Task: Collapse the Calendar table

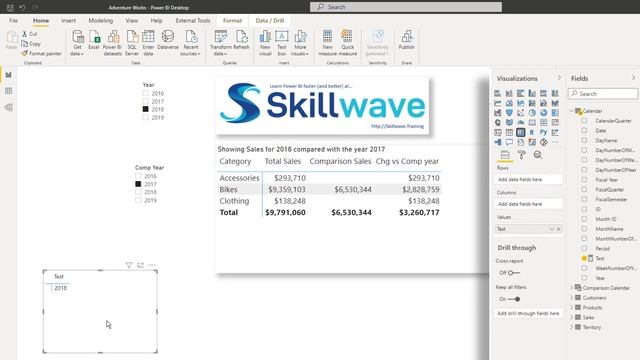Action: [571, 111]
